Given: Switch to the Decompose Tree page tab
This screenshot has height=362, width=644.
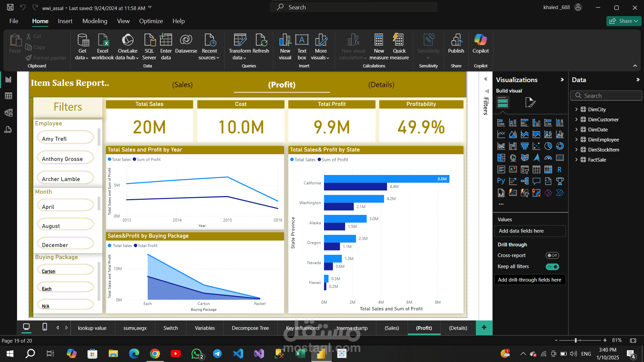Looking at the screenshot, I should point(250,328).
